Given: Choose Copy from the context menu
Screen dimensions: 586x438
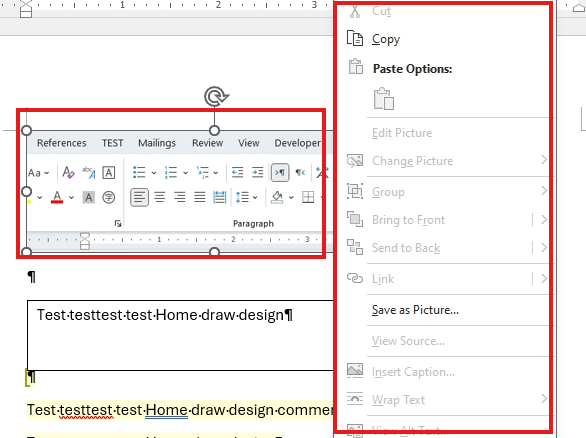Looking at the screenshot, I should [386, 39].
